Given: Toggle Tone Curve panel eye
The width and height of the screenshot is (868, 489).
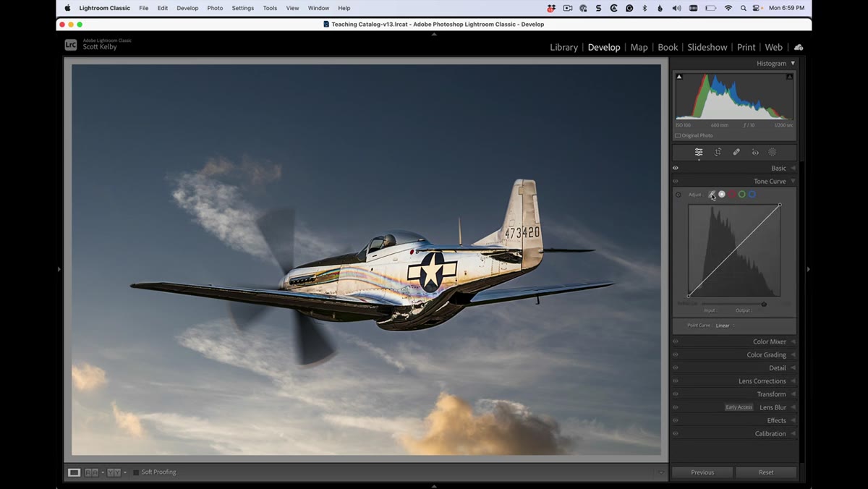Looking at the screenshot, I should [x=676, y=182].
